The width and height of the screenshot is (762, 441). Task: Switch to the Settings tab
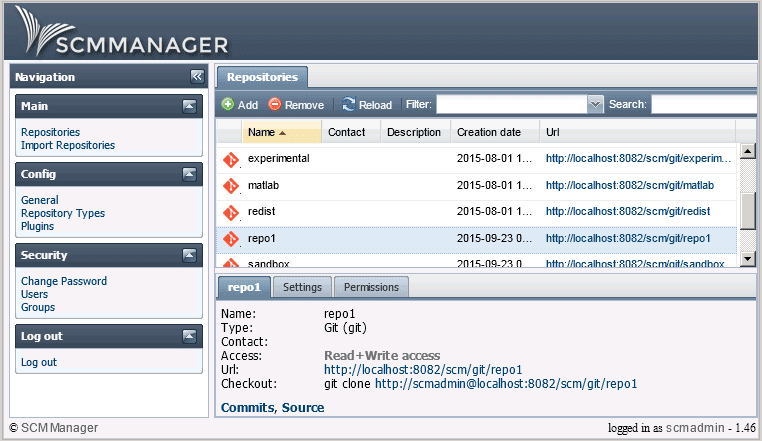coord(302,287)
